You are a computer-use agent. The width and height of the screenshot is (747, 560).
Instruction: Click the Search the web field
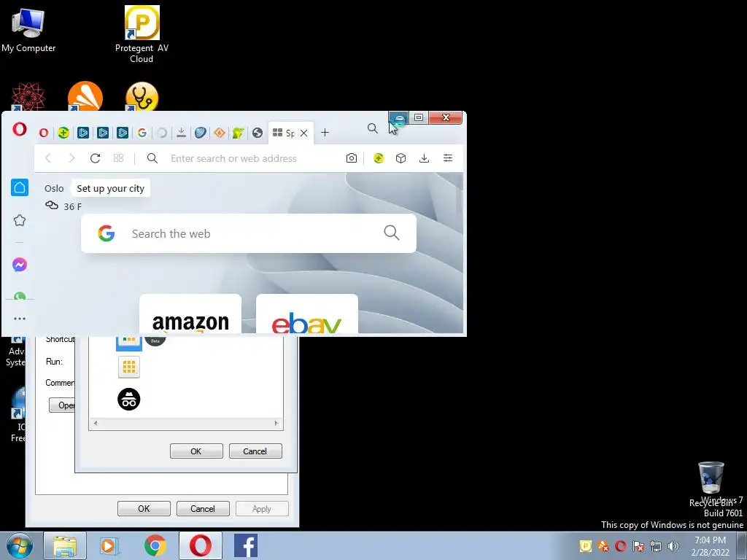coord(249,233)
